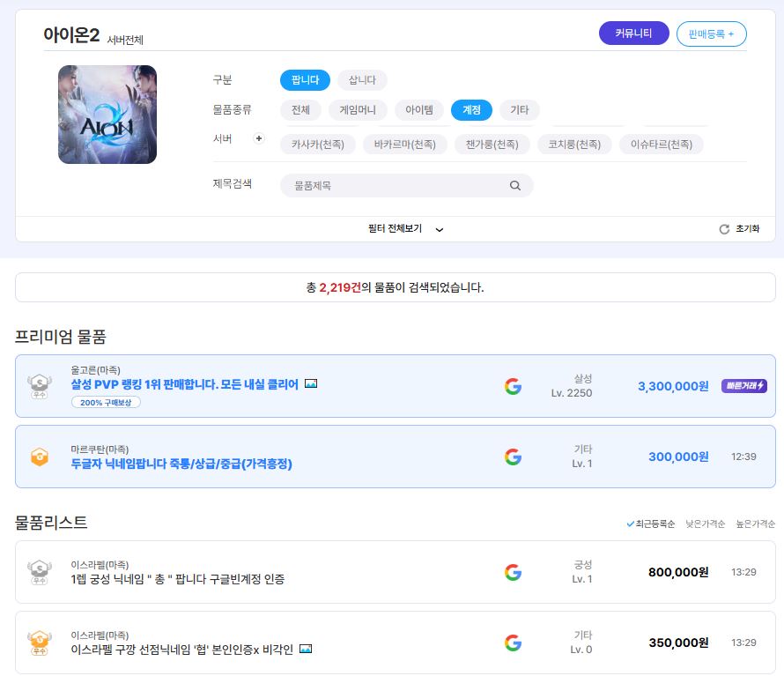Screen dimensions: 784x676
Task: Choose 계정 item type
Action: coord(471,110)
